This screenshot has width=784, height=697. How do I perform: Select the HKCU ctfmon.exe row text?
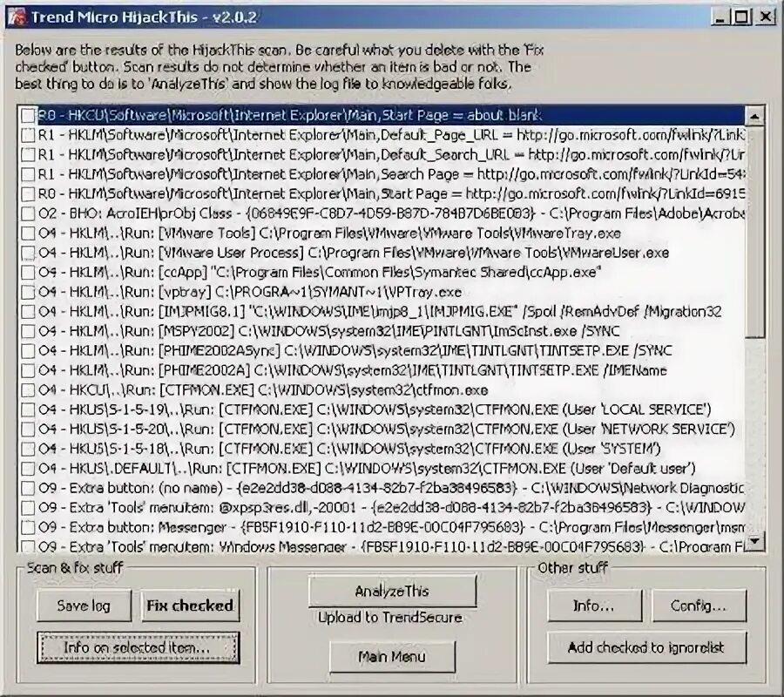point(263,390)
